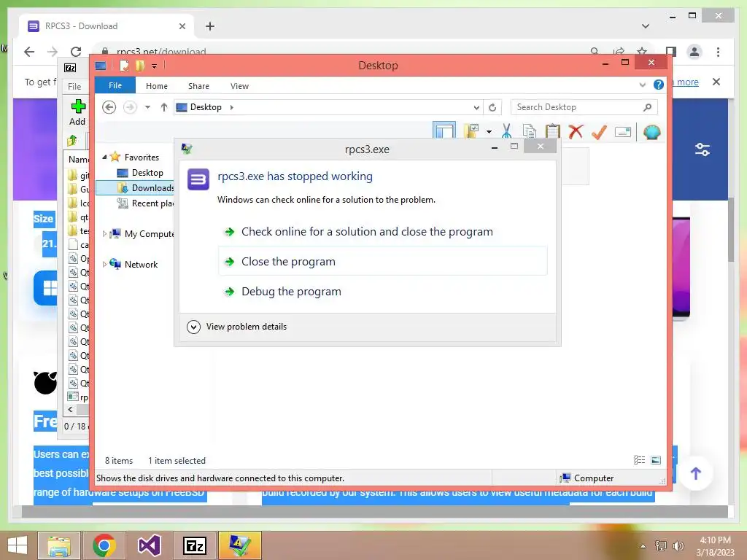This screenshot has height=560, width=747.
Task: Open the View ribbon tab
Action: pos(239,86)
